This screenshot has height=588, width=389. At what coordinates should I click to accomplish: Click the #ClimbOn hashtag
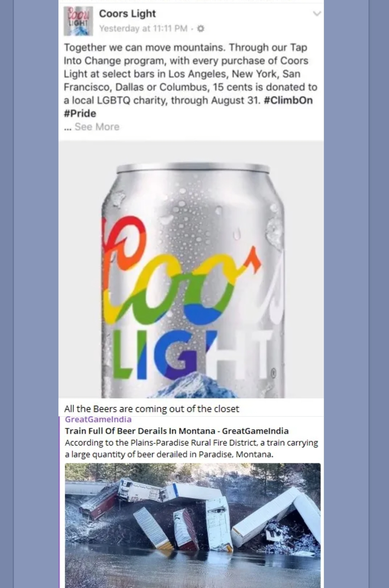[288, 100]
